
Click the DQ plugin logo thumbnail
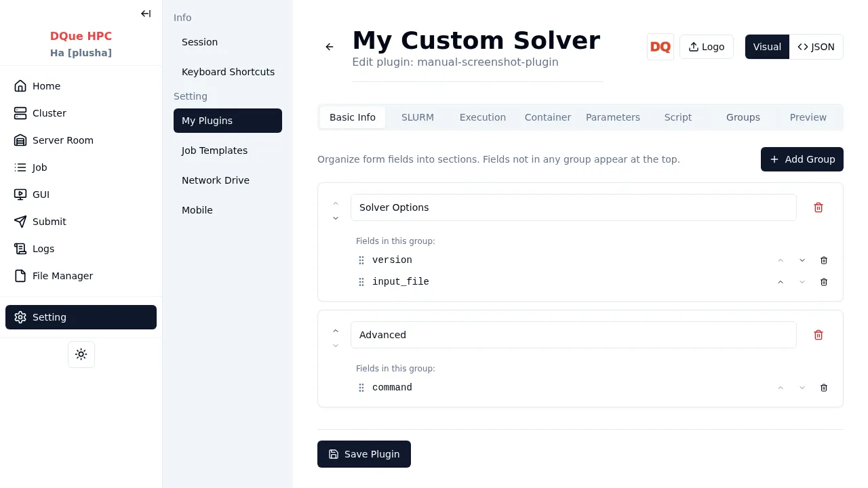(x=660, y=47)
